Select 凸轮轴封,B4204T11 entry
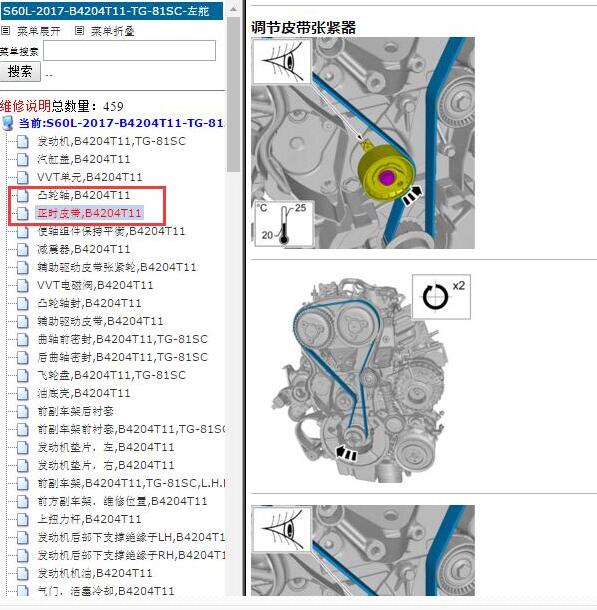The image size is (597, 610). [89, 303]
